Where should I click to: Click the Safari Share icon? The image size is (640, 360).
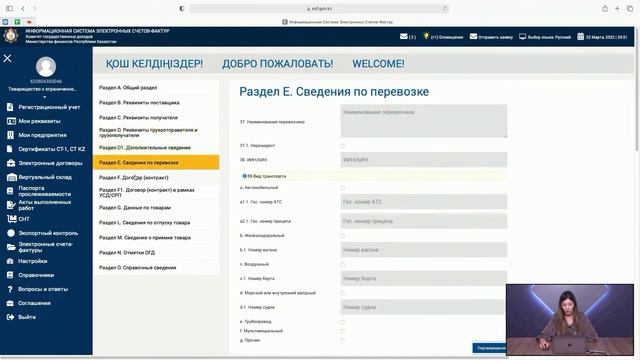click(x=605, y=8)
